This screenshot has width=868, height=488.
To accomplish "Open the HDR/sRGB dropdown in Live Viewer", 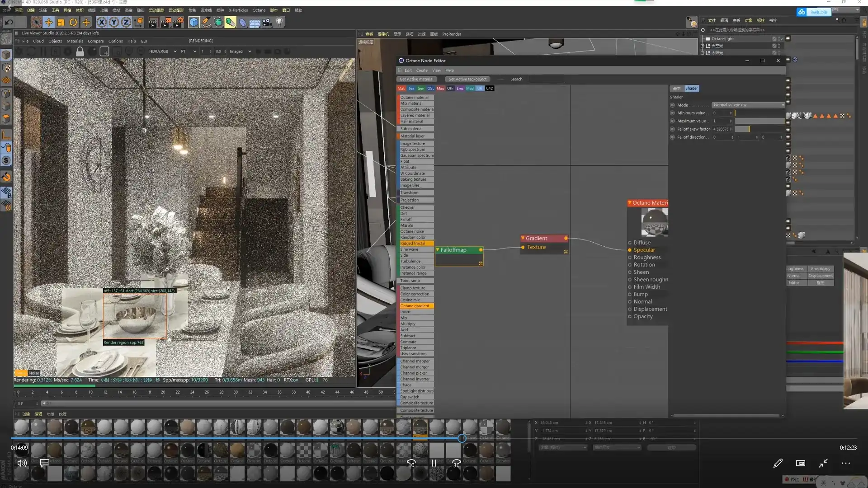I will [162, 52].
